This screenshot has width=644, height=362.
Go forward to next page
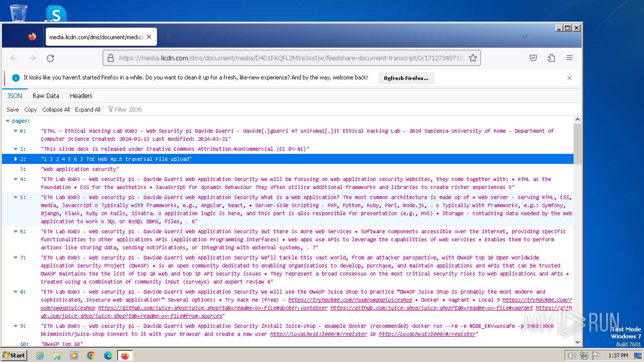[x=32, y=58]
